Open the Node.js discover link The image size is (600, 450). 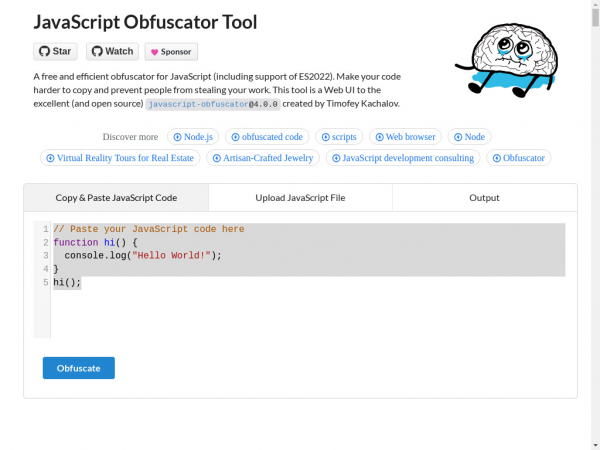193,137
